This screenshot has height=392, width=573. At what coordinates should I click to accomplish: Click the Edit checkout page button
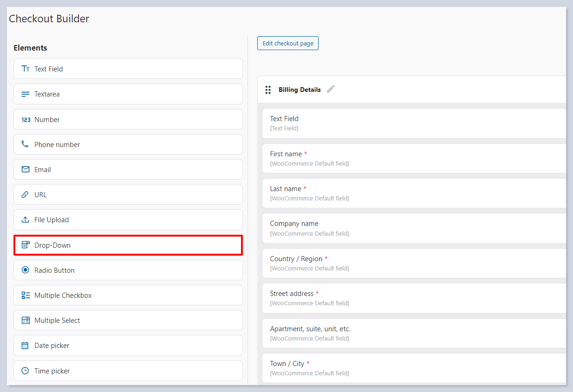pyautogui.click(x=288, y=43)
